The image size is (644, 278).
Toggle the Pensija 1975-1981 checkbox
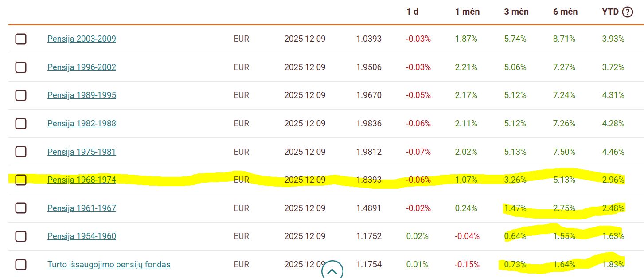(21, 152)
